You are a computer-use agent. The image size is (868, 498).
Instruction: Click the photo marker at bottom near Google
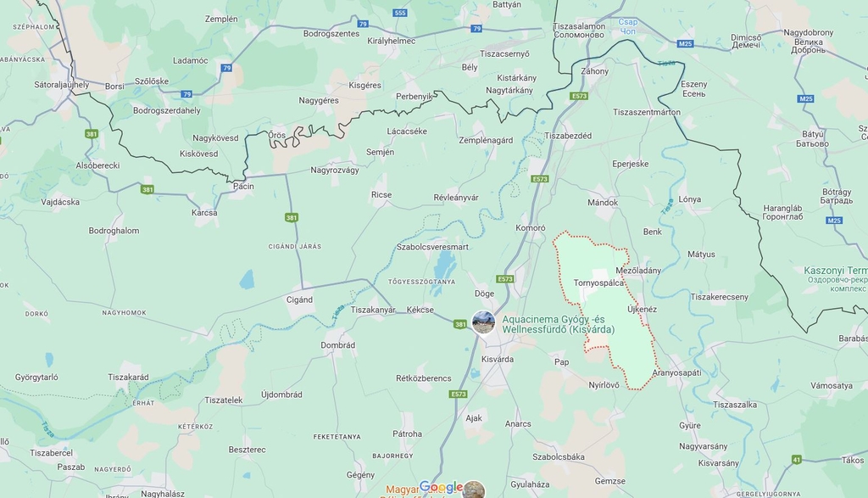click(x=473, y=490)
